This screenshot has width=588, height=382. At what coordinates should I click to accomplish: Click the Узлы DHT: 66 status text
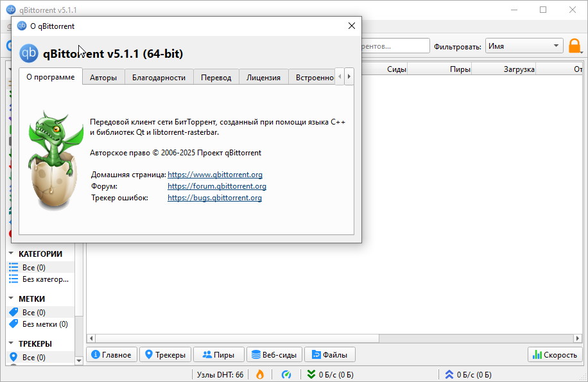[x=220, y=375]
